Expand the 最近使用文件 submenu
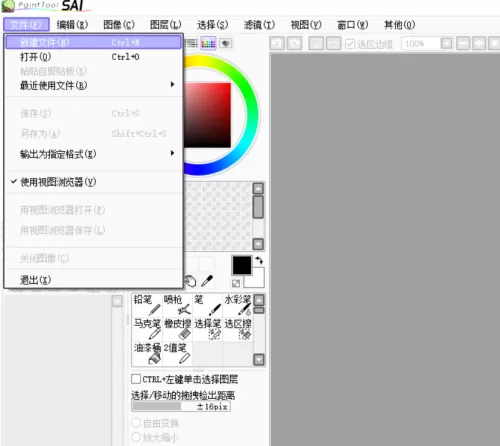 pos(93,85)
